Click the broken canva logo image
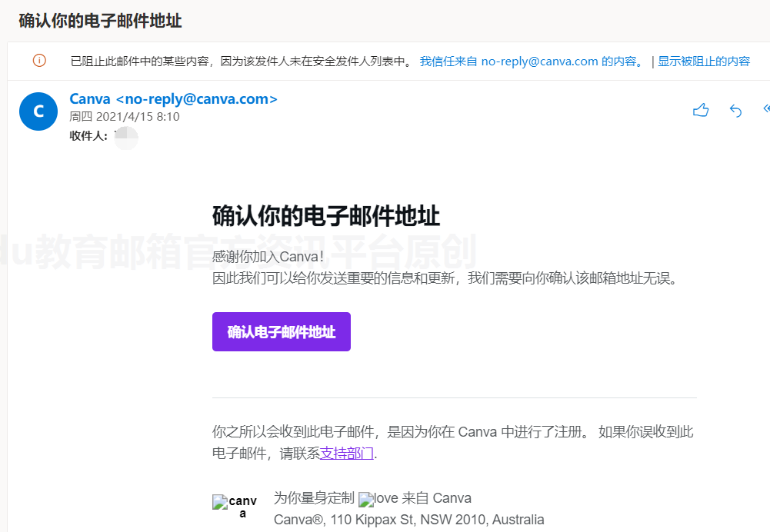Image resolution: width=770 pixels, height=532 pixels. (x=235, y=507)
